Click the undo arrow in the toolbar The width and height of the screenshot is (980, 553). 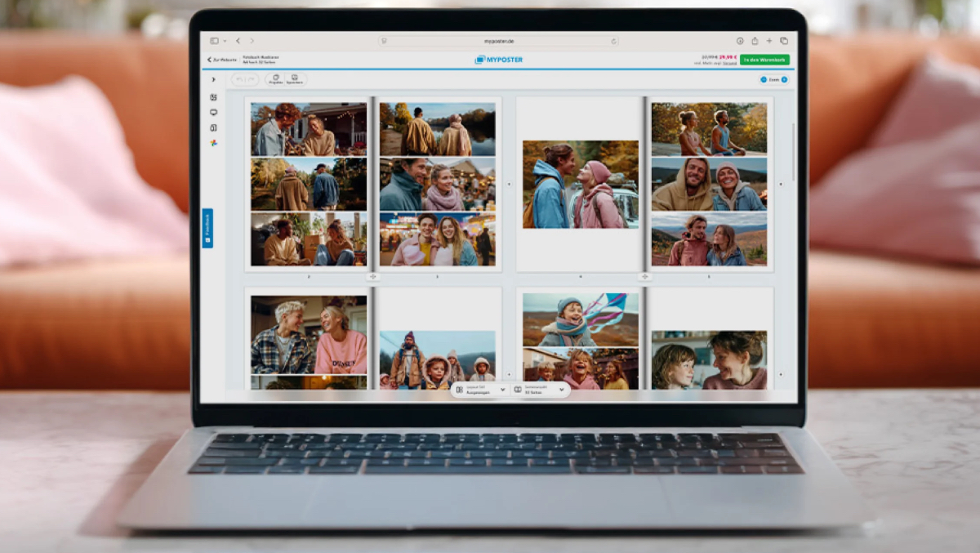(239, 79)
